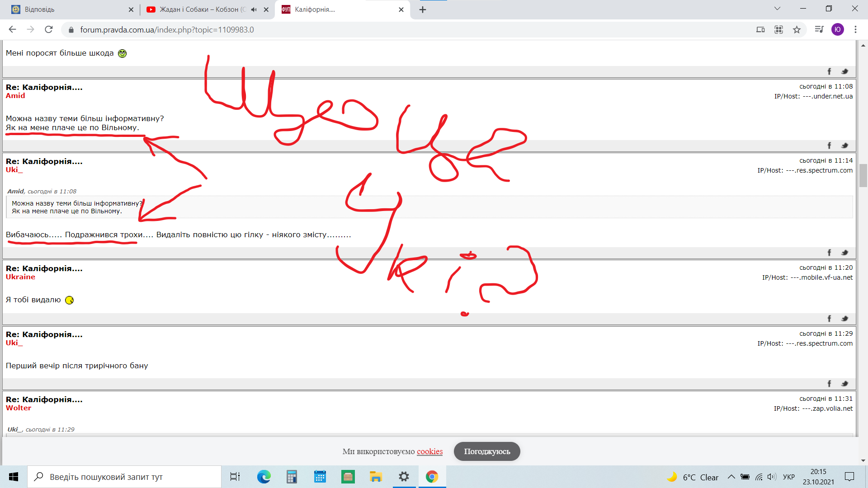
Task: Mute the Жадан і Собаки YouTube tab
Action: point(254,9)
